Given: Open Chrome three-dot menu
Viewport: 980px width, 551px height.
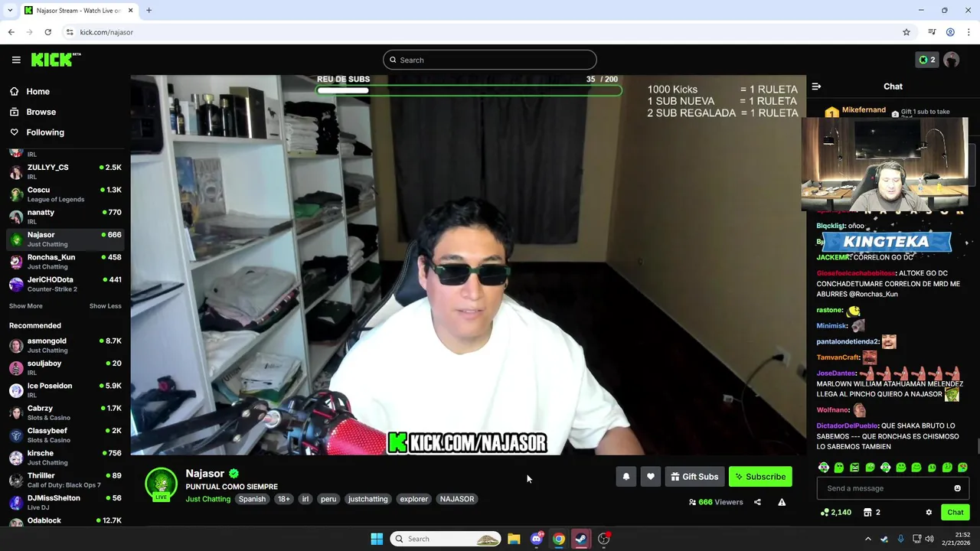Looking at the screenshot, I should (x=969, y=32).
